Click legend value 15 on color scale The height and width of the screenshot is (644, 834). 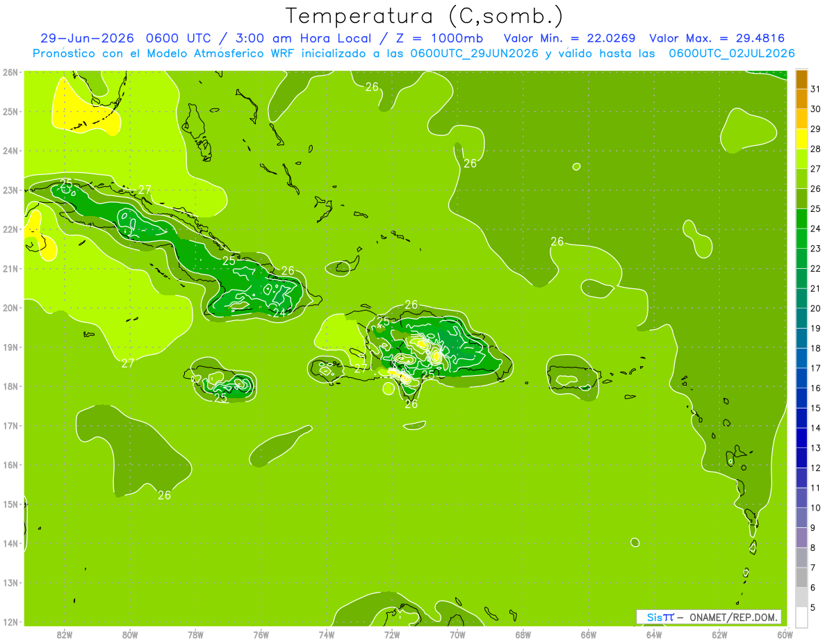tap(816, 408)
